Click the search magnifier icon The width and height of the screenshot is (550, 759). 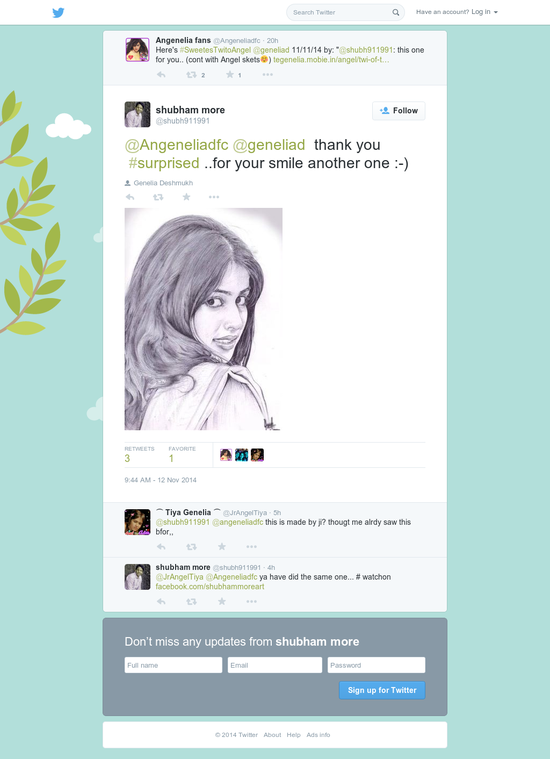click(x=396, y=13)
